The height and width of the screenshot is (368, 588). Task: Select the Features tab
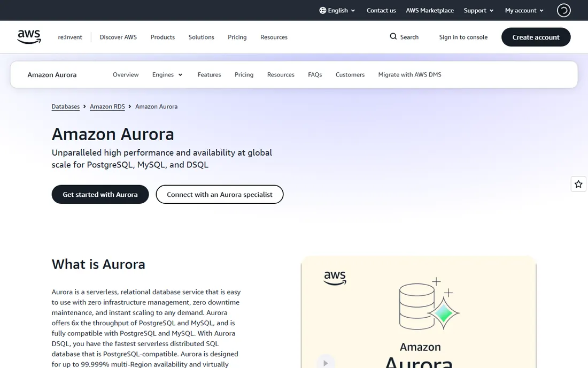tap(209, 75)
